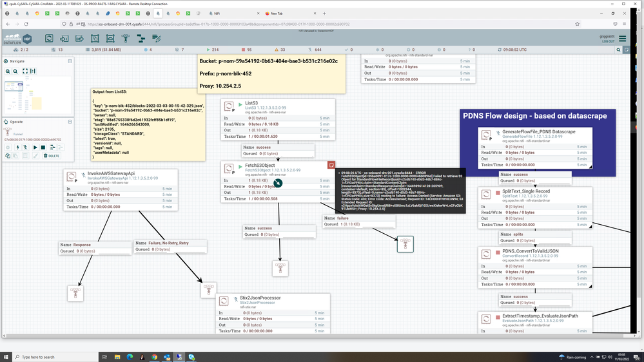Click the zoom in icon in Navigate panel
Image resolution: width=644 pixels, height=362 pixels.
pyautogui.click(x=8, y=71)
